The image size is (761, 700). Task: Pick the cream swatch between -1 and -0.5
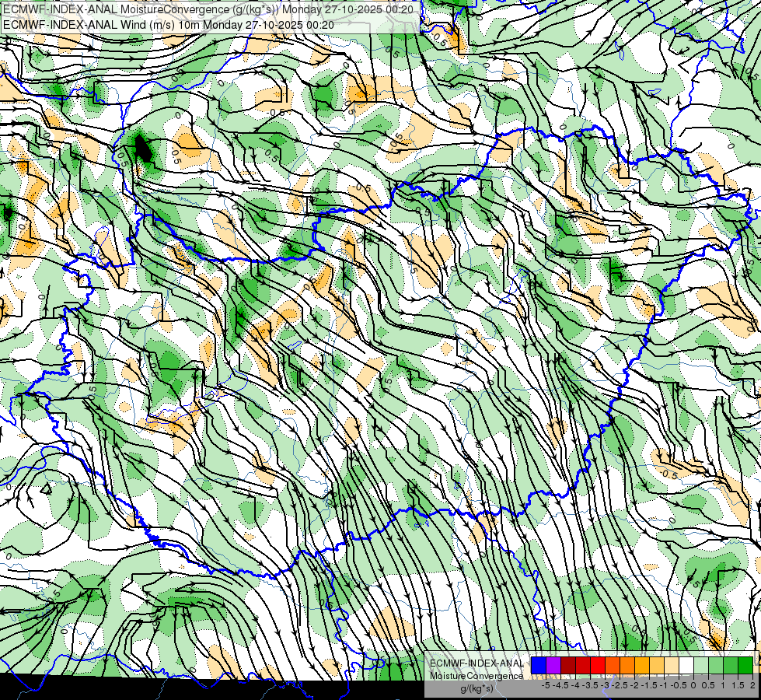coord(672,666)
